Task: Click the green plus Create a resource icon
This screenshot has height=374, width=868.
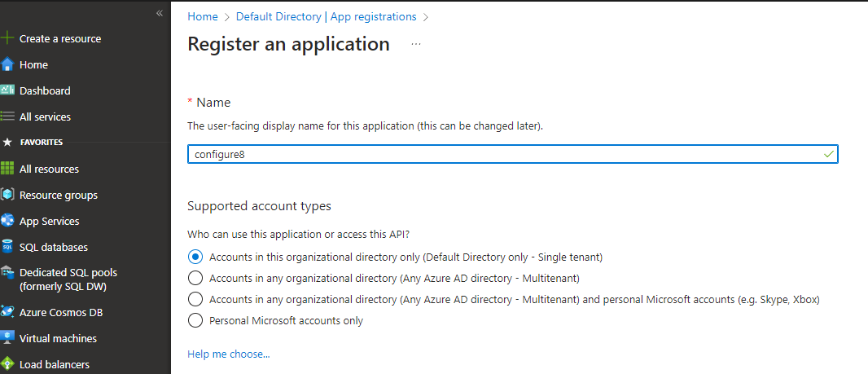Action: coord(7,39)
